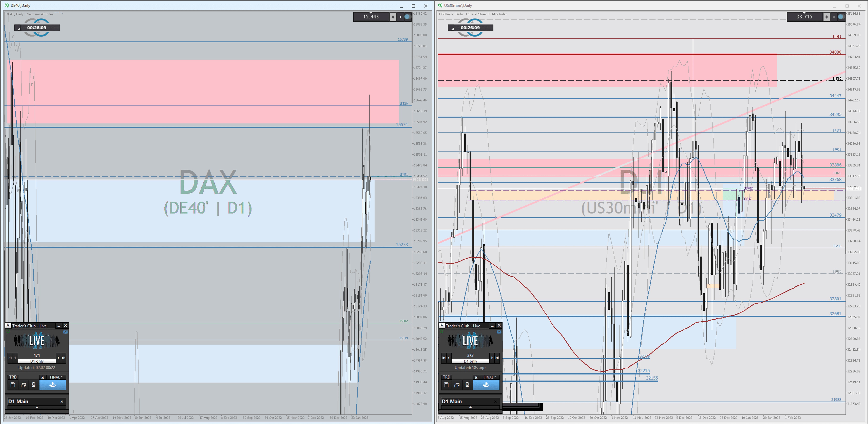Viewport: 868px width, 424px height.
Task: Click the FINAL * button in DE40 panel
Action: coord(56,377)
